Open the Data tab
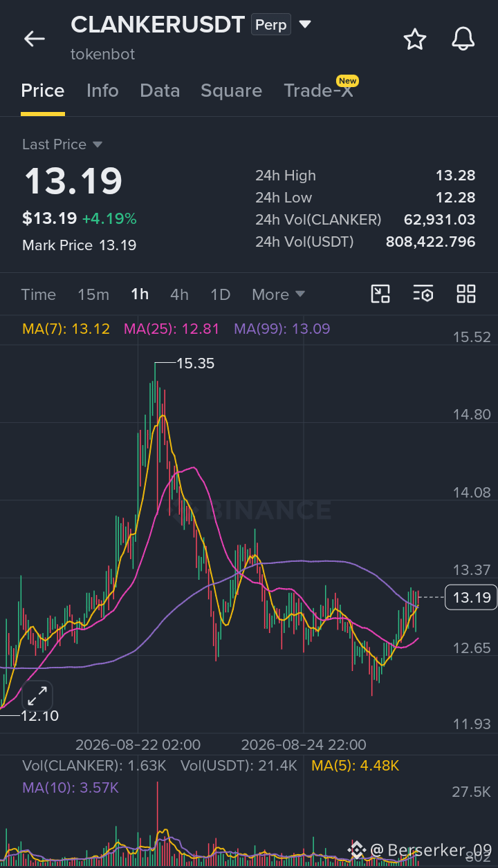498x868 pixels. pyautogui.click(x=160, y=91)
